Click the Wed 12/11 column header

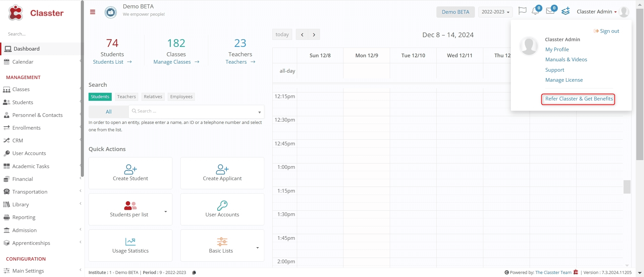(460, 56)
